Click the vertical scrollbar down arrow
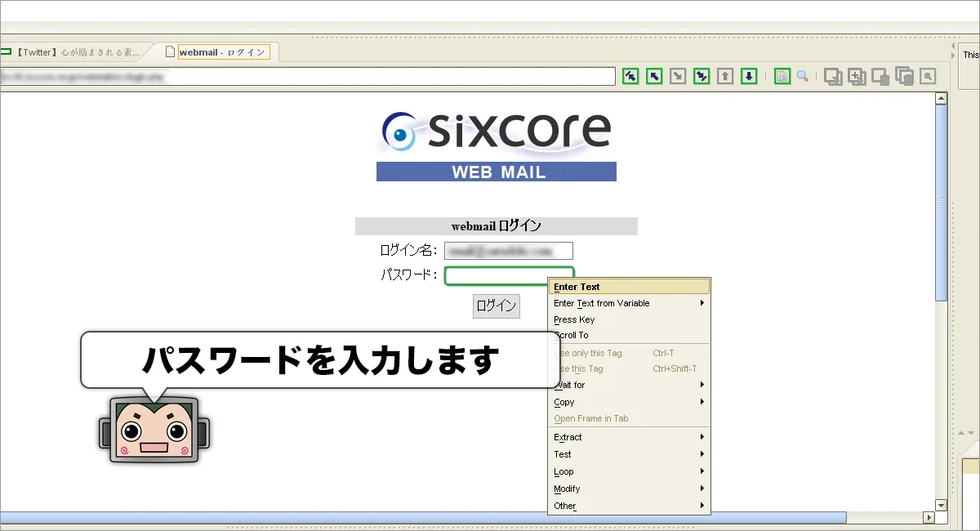This screenshot has width=980, height=531. [941, 506]
